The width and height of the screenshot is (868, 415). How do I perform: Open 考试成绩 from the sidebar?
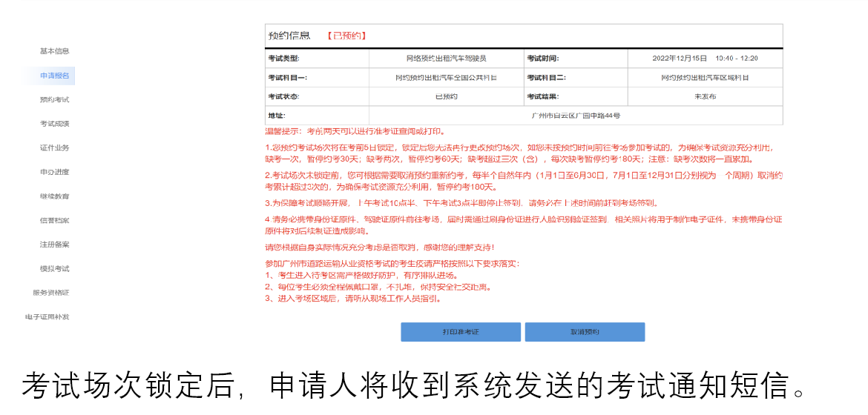(54, 124)
